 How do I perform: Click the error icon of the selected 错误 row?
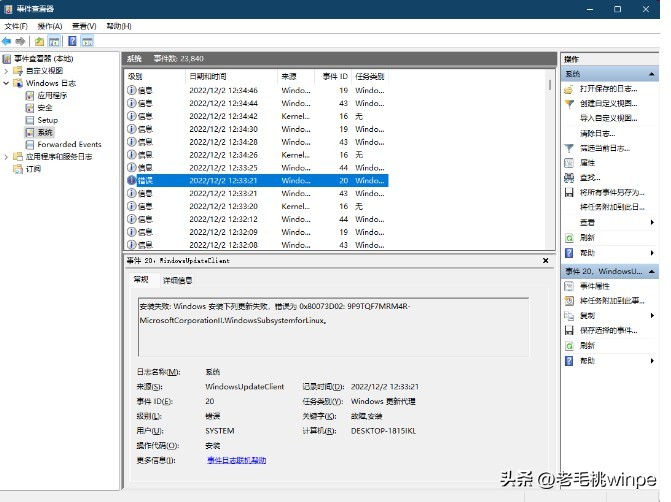click(131, 181)
